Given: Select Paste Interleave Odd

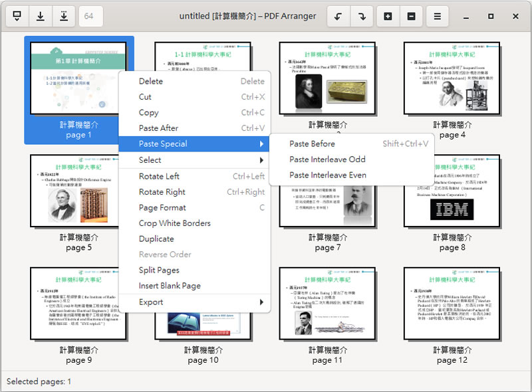Looking at the screenshot, I should pyautogui.click(x=327, y=159).
